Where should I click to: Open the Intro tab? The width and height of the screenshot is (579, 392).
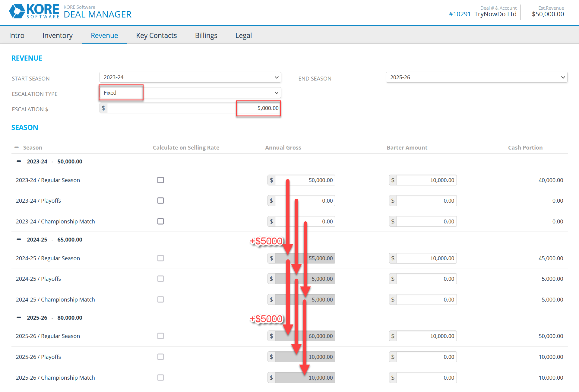[x=17, y=35]
